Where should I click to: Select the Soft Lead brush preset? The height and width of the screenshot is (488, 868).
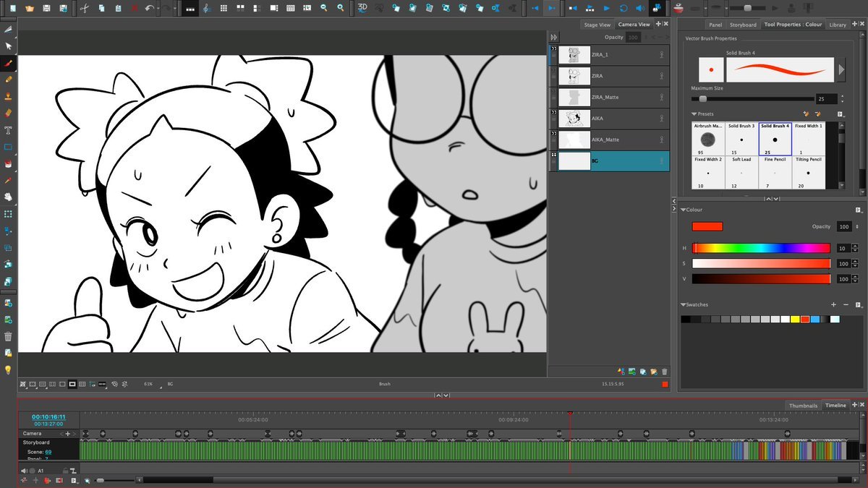coord(740,172)
